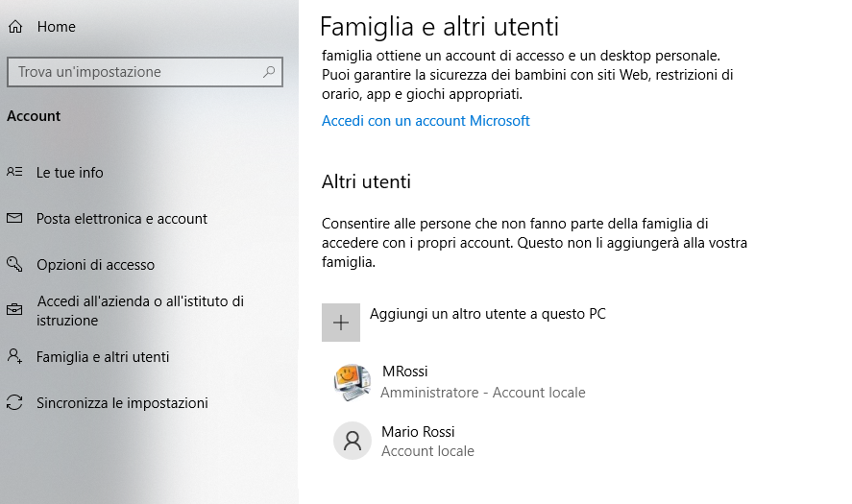
Task: Go to Sincronizza le impostazioni
Action: (122, 403)
